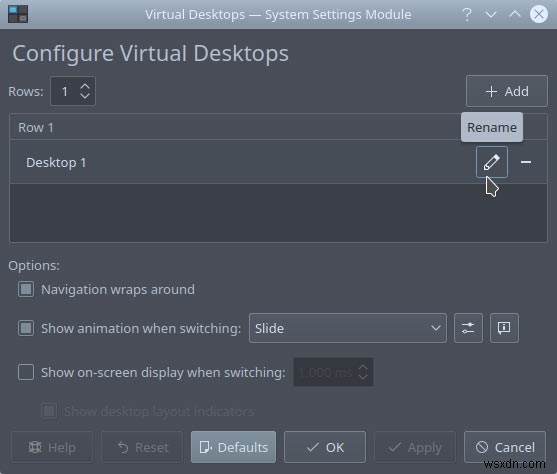Click the pencil Rename icon for Desktop 1

(492, 162)
